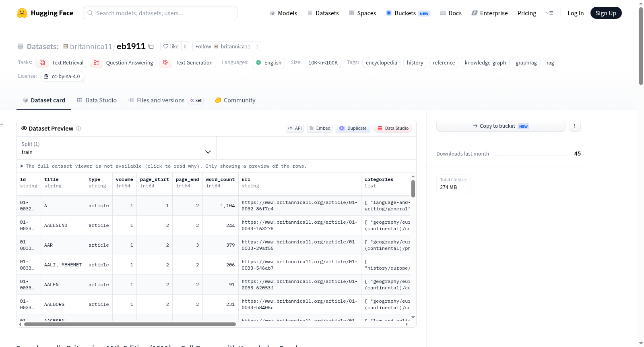Click the history tag
The image size is (644, 347).
[415, 62]
